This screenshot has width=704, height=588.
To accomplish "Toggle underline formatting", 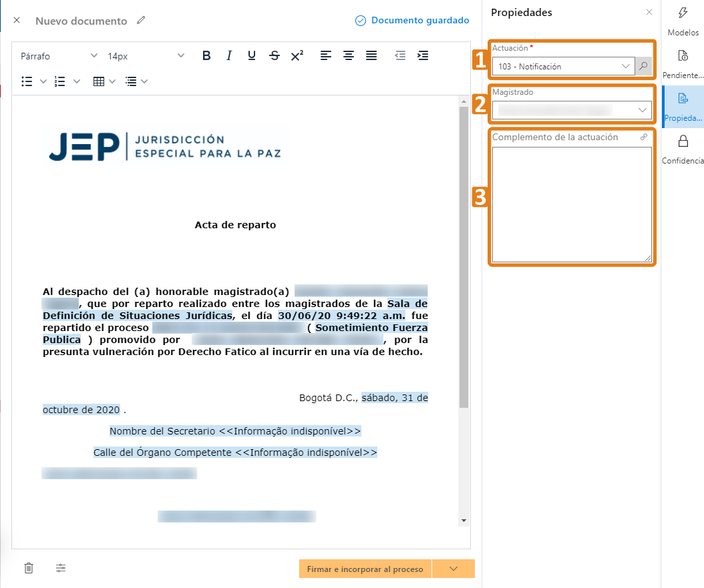I will [252, 56].
